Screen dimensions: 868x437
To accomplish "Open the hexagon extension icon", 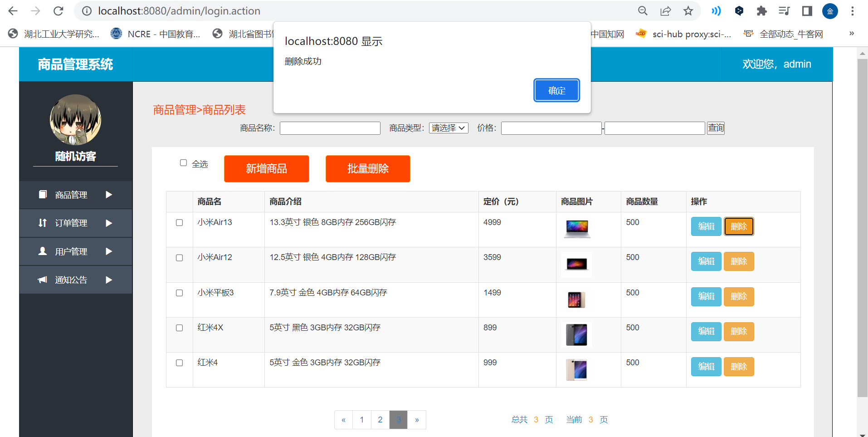I will tap(739, 11).
